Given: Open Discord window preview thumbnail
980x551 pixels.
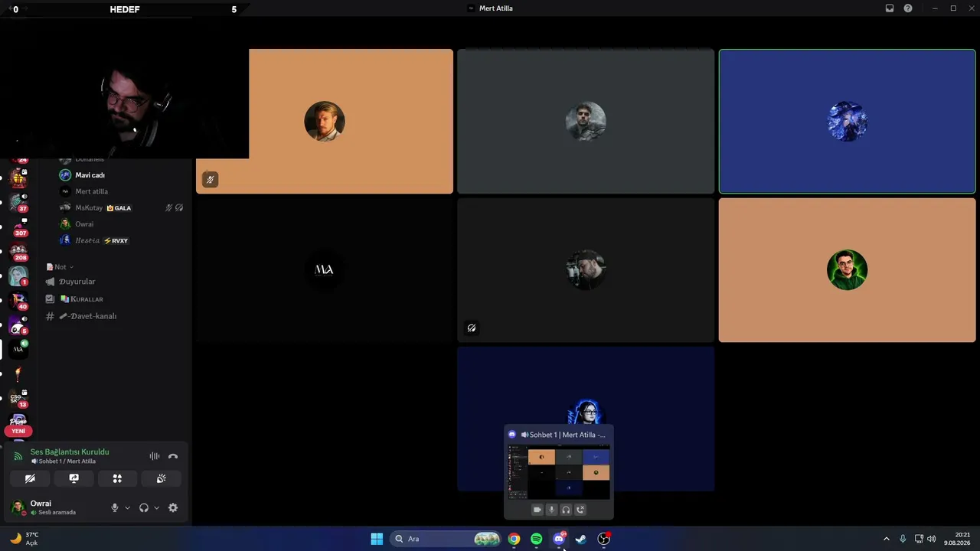Looking at the screenshot, I should click(559, 472).
